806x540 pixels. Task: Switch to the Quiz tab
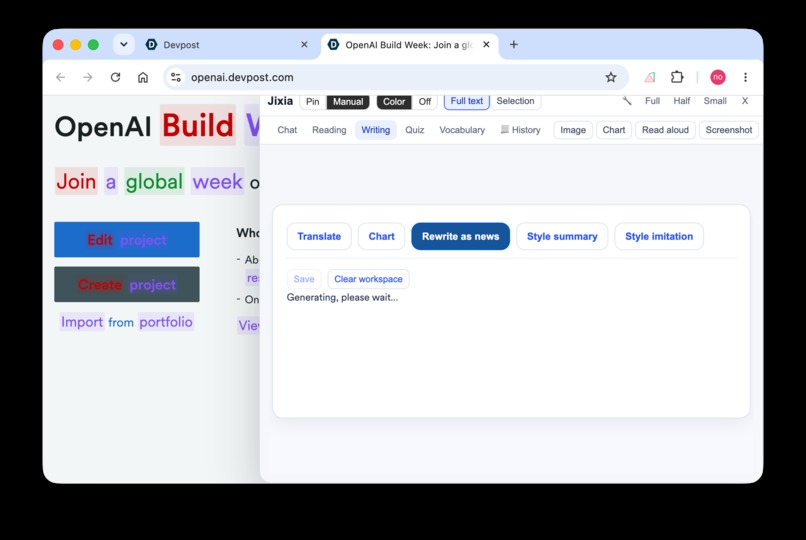click(414, 130)
